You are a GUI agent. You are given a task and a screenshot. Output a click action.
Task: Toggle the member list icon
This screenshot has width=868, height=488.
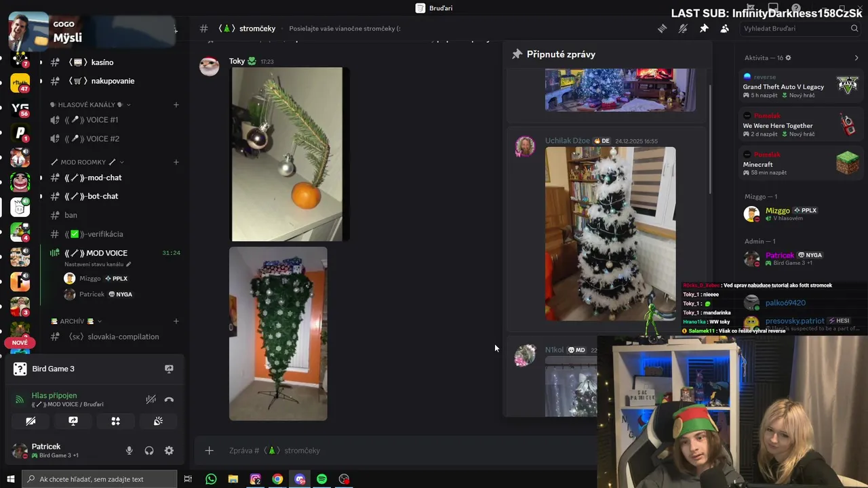click(725, 28)
